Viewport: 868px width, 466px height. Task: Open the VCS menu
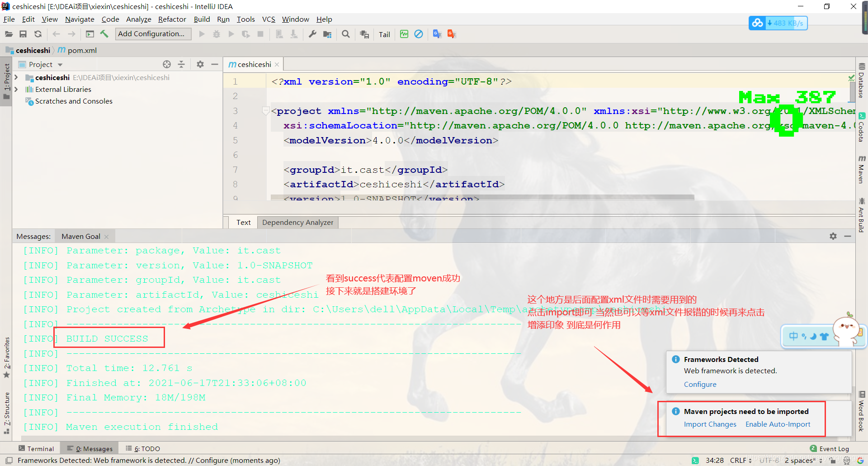(x=269, y=19)
